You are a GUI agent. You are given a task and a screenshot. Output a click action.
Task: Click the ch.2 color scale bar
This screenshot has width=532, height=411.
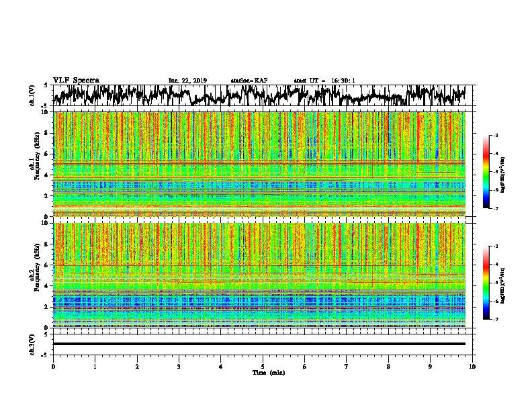click(x=486, y=283)
